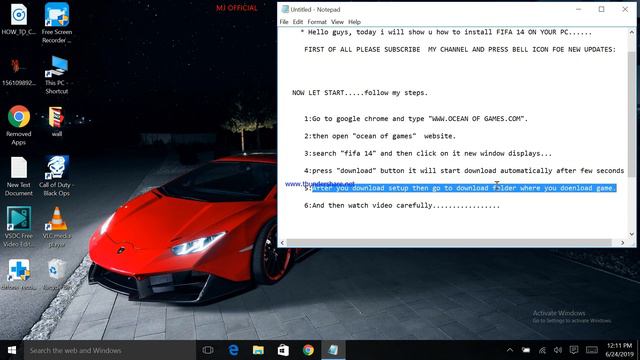
Task: Click Notepad horizontal scrollbar right arrow
Action: click(x=622, y=242)
